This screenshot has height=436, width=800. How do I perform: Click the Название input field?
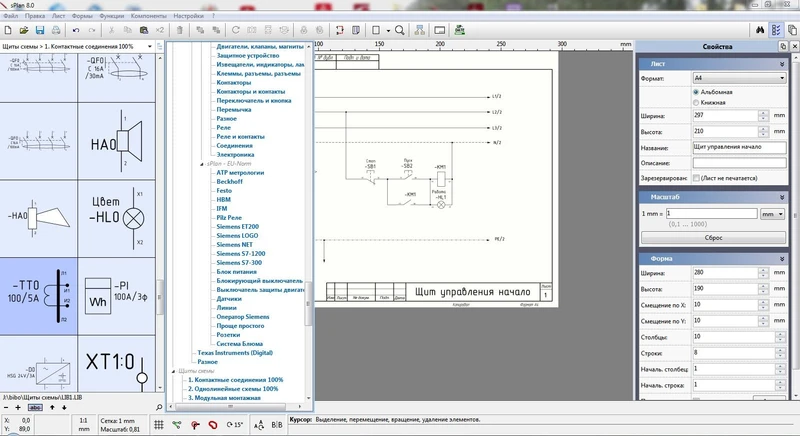[x=738, y=147]
